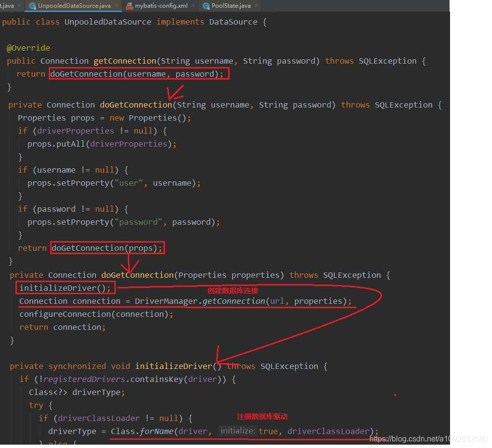Click configureConnection(connection) line
Viewport: 492px width, 448px height.
coord(96,314)
